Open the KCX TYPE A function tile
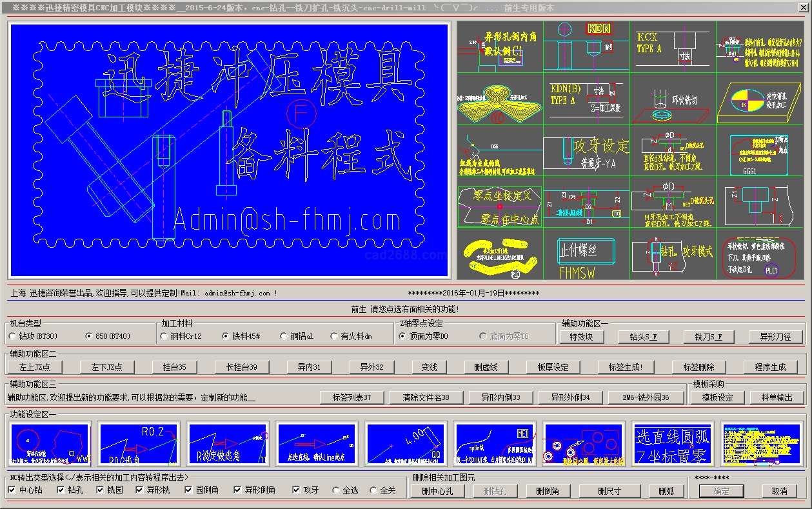 coord(672,46)
